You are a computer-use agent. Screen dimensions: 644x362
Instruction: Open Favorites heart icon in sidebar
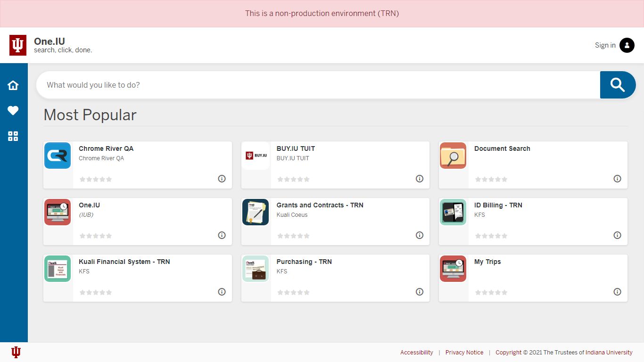(13, 111)
